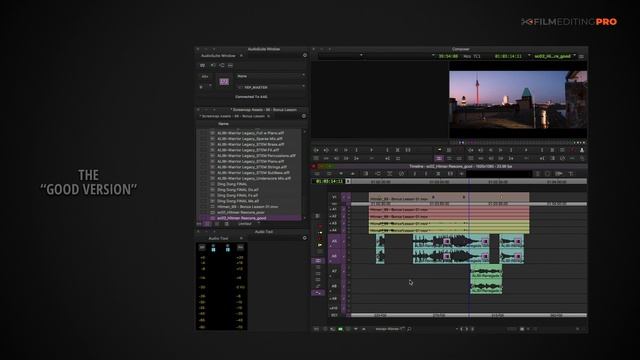640x360 pixels.
Task: Open AudioSuite Window settings gear
Action: pos(304,55)
